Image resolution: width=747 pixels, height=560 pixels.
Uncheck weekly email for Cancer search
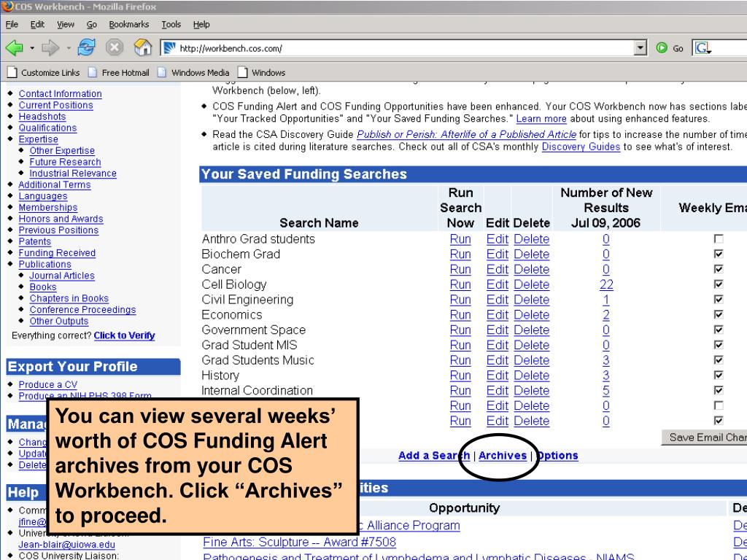coord(719,270)
